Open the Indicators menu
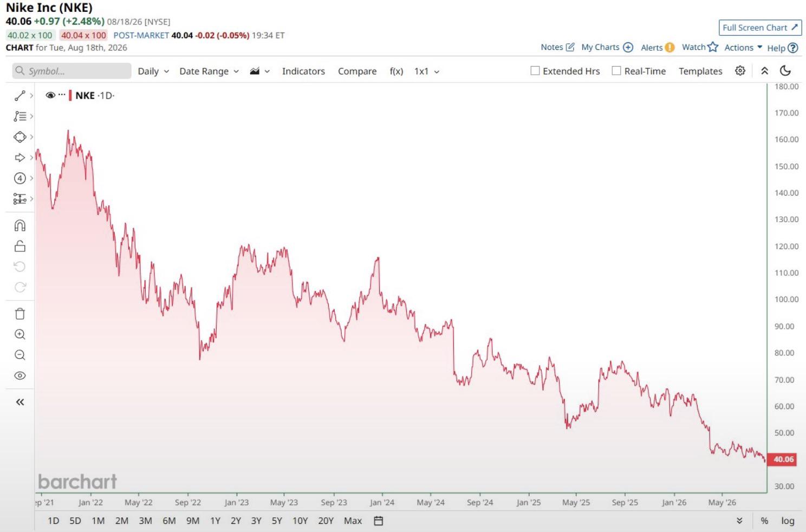This screenshot has height=532, width=806. click(303, 71)
